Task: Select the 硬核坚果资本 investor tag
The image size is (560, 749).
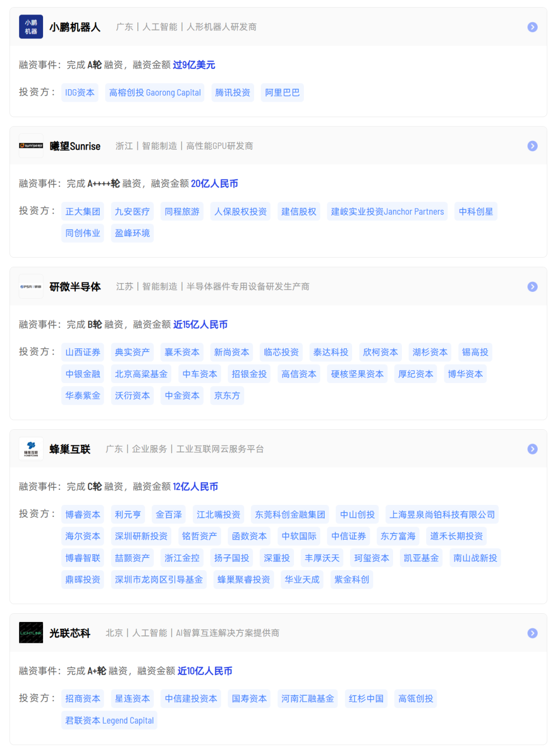Action: pos(357,374)
